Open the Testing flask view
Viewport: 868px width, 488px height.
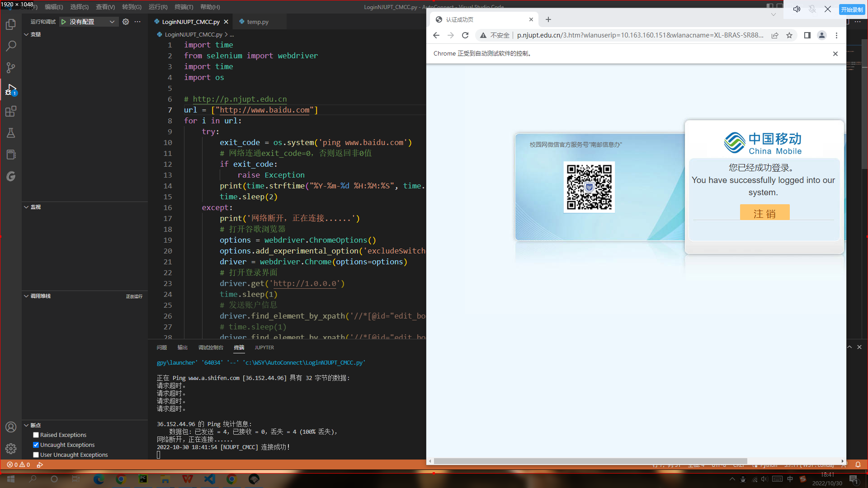11,133
